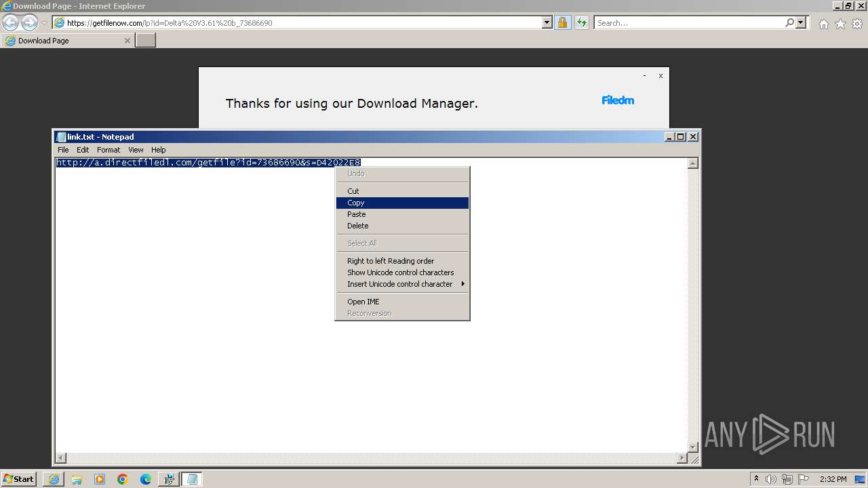Click the Notepad taskbar button
This screenshot has height=488, width=868.
192,479
